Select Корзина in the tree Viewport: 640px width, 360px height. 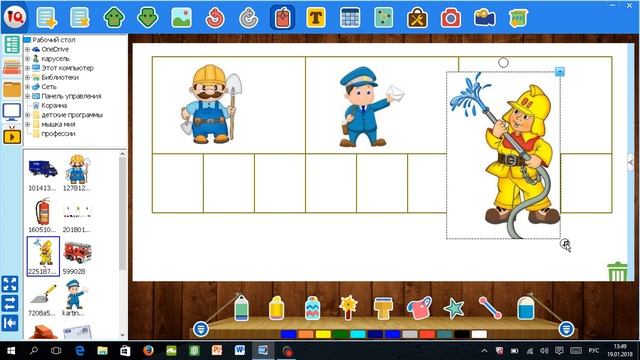tap(54, 105)
